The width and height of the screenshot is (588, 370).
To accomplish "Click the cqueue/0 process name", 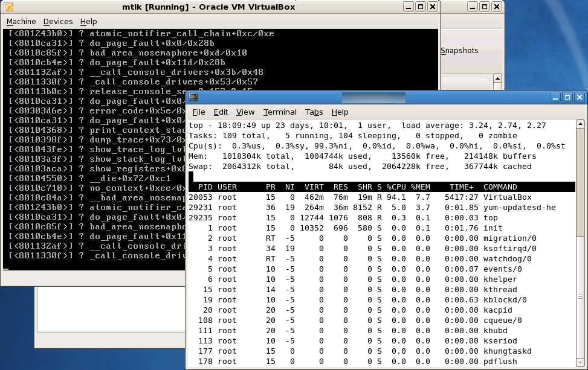I will [x=503, y=321].
